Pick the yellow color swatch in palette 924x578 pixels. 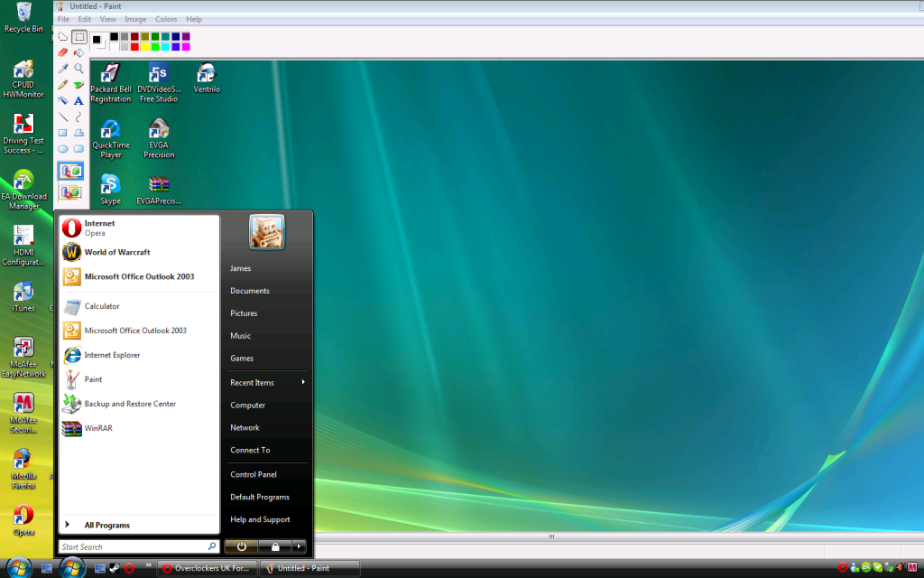(x=145, y=47)
